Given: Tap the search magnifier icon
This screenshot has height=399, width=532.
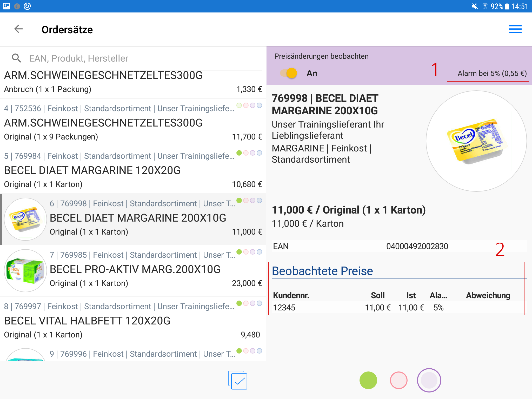Looking at the screenshot, I should (x=16, y=58).
